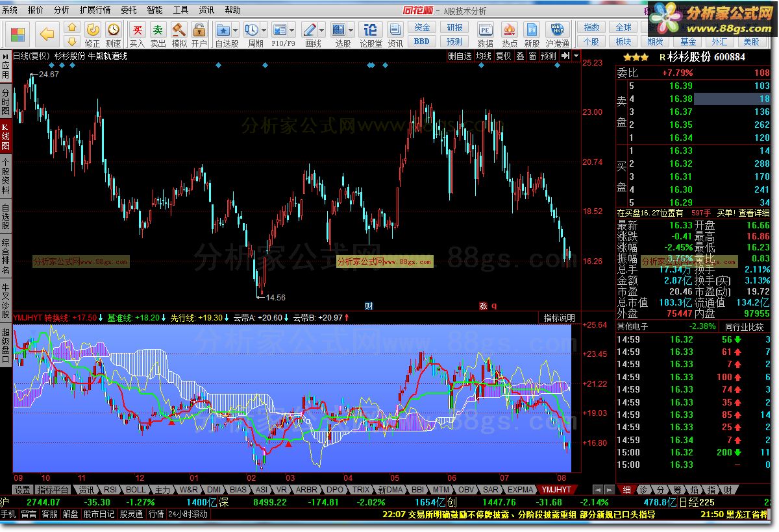Select the 指标平台 tab

click(53, 489)
